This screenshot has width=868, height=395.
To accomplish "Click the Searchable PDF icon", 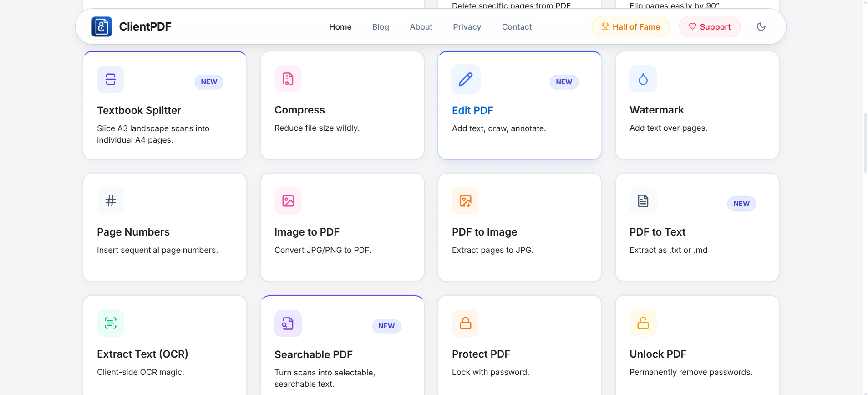I will coord(288,323).
